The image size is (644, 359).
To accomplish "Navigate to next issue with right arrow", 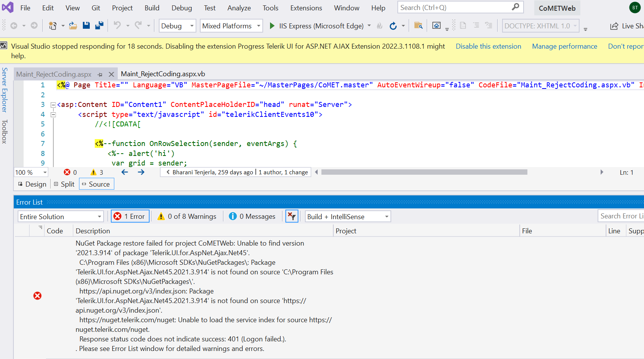I will [141, 172].
